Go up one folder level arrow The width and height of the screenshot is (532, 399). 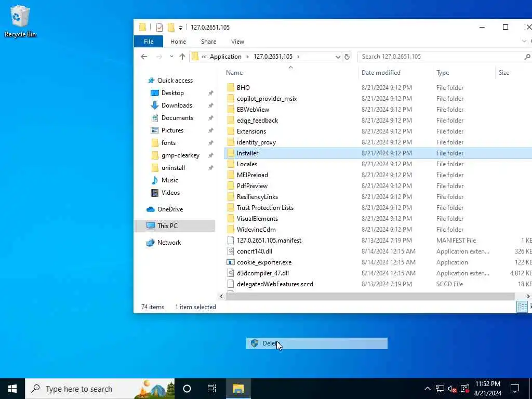pyautogui.click(x=182, y=57)
